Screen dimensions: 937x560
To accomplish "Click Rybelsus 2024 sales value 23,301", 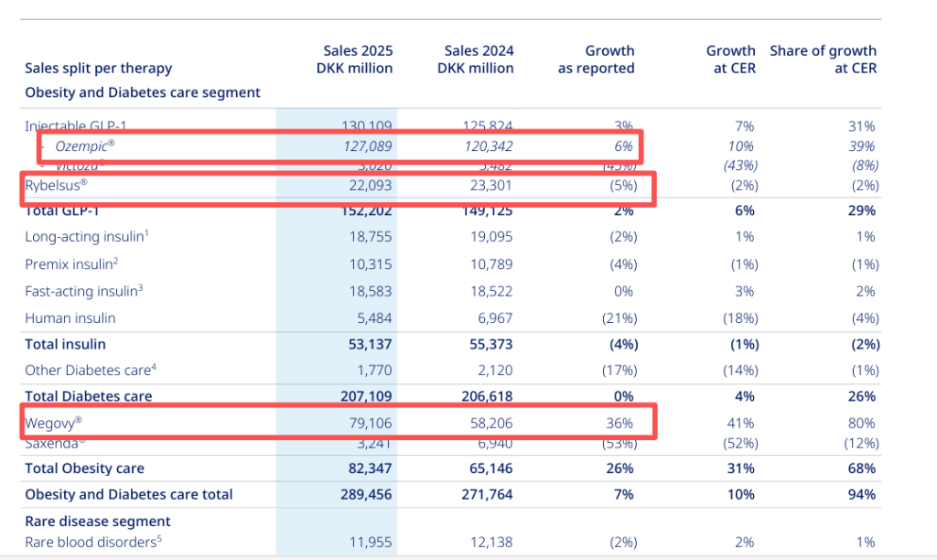I will (487, 186).
